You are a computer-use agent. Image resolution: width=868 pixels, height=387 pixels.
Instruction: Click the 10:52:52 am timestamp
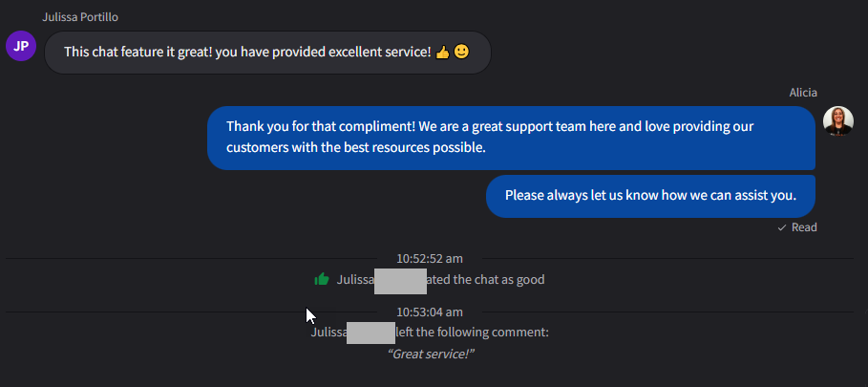(x=430, y=258)
